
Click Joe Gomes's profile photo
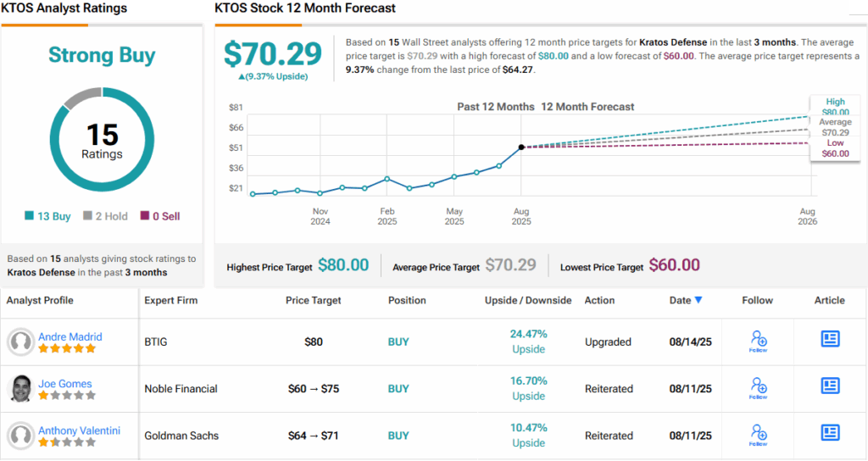click(21, 388)
